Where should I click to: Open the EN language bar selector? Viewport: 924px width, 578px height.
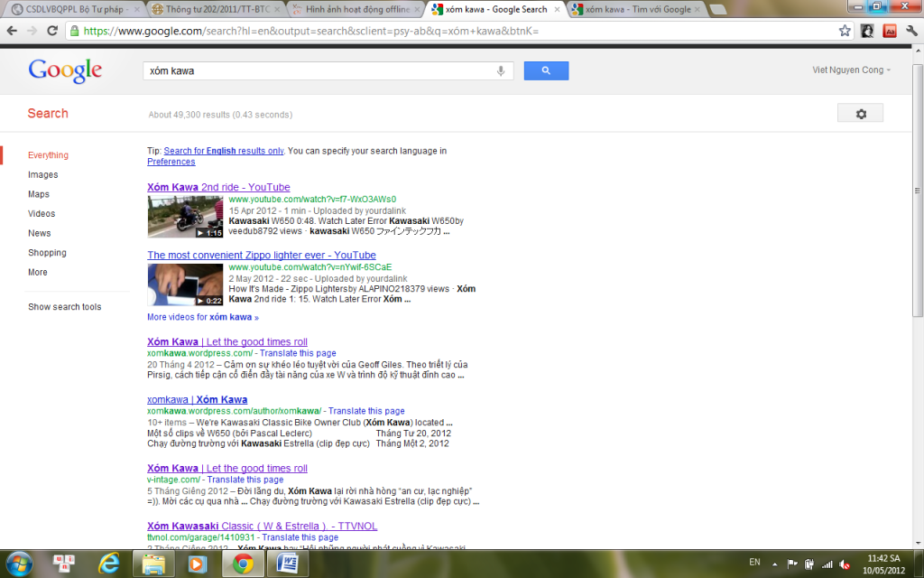point(754,562)
